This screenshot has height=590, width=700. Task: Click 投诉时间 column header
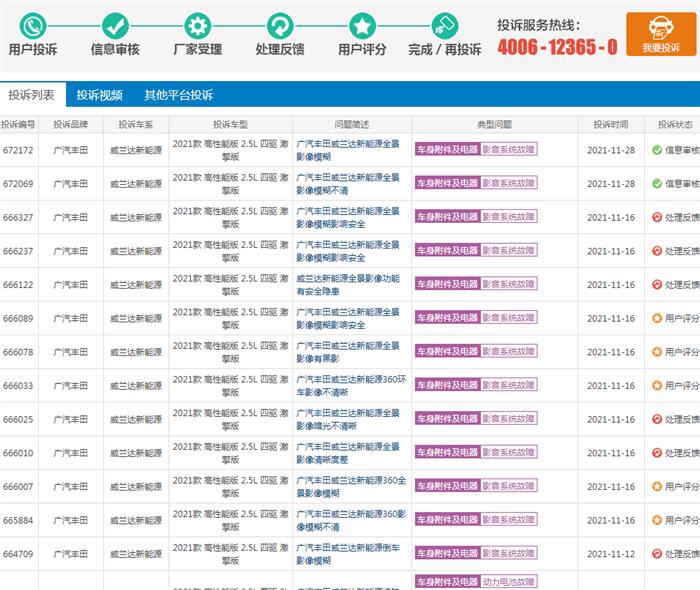pyautogui.click(x=611, y=125)
